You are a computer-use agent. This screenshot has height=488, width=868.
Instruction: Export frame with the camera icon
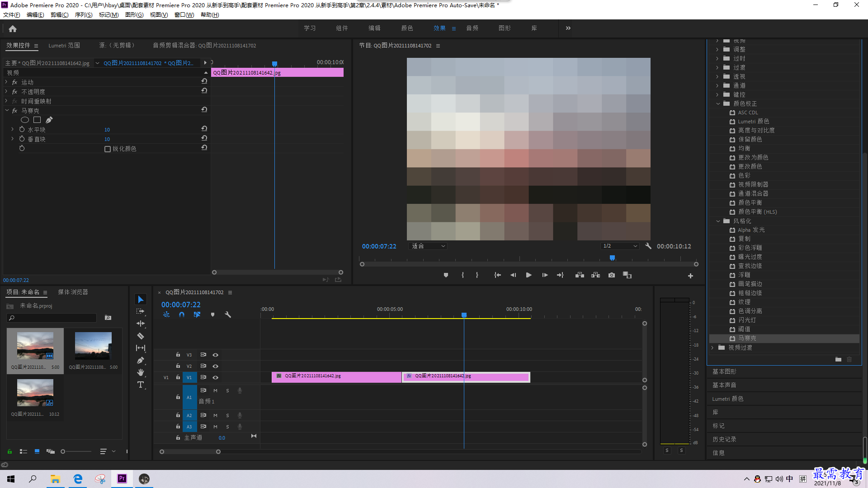pyautogui.click(x=612, y=275)
